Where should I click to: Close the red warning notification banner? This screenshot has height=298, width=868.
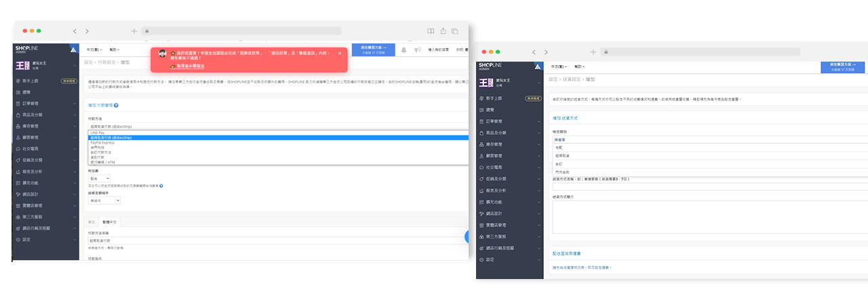pos(340,53)
